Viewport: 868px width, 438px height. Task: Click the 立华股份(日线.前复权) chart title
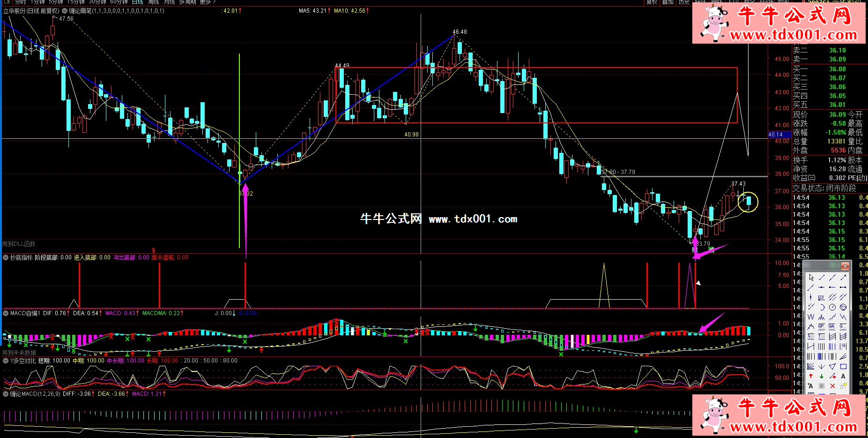(31, 11)
